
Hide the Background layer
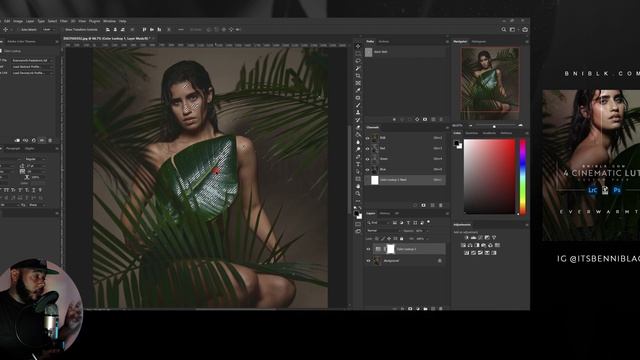[368, 261]
